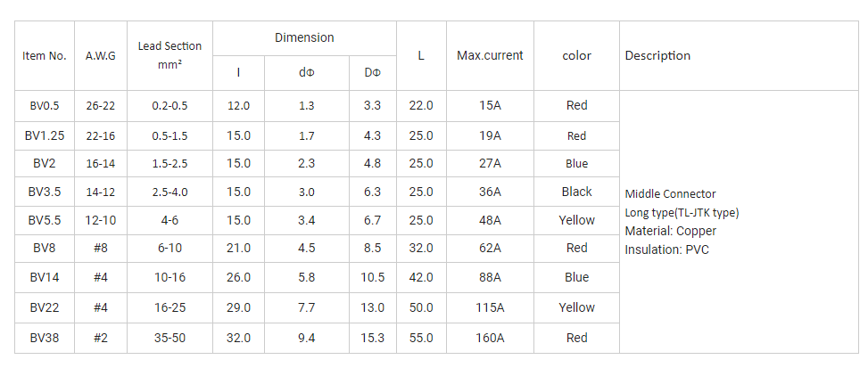
Task: Click the Lead Section mm² header
Action: click(169, 55)
